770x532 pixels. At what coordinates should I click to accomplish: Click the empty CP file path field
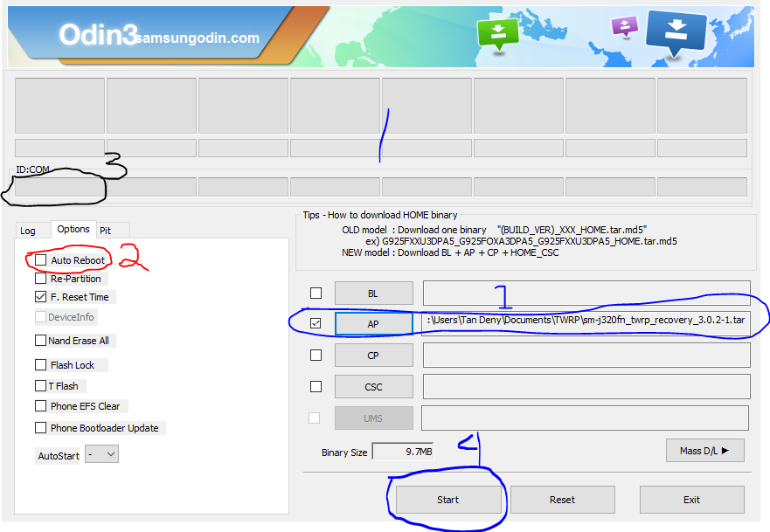(x=586, y=355)
